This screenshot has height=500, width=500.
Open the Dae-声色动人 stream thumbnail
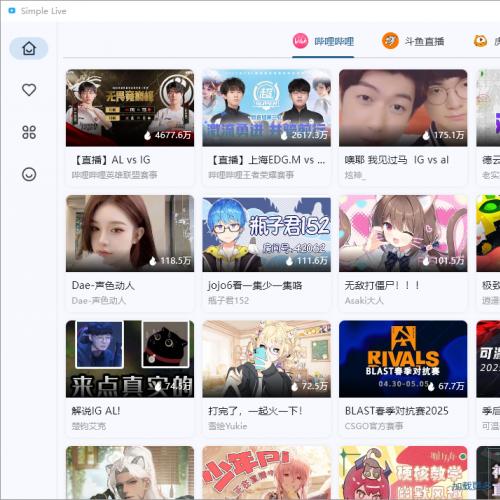(x=130, y=233)
